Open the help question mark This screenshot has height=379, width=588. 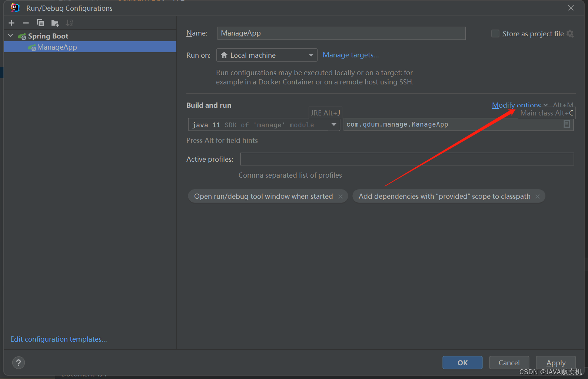(19, 363)
